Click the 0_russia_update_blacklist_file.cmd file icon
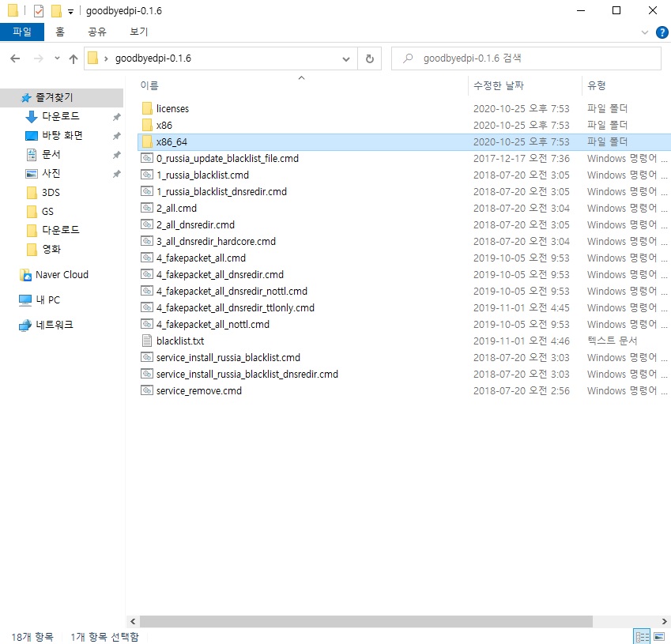This screenshot has width=671, height=644. [147, 158]
